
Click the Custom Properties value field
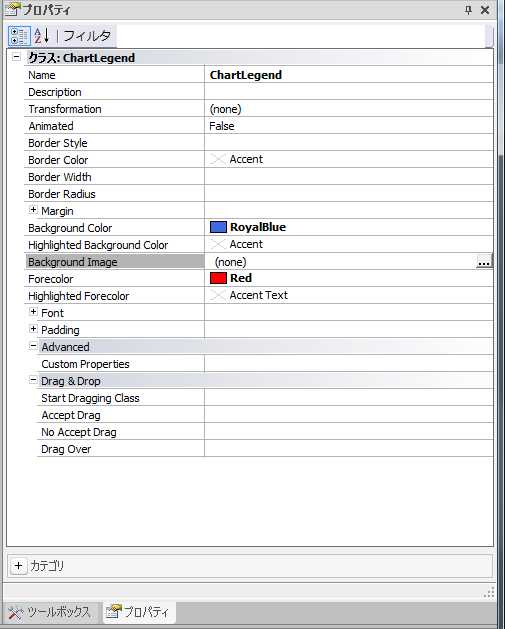(349, 364)
